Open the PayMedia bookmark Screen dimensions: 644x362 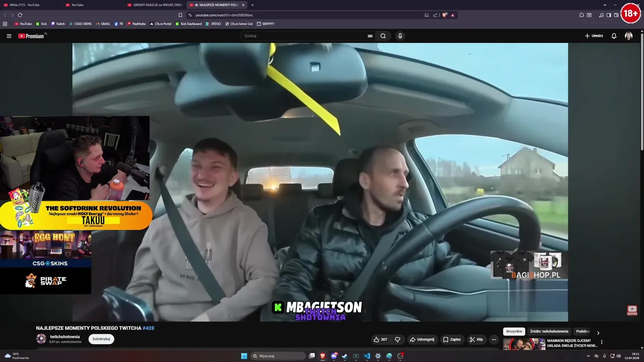pos(136,24)
